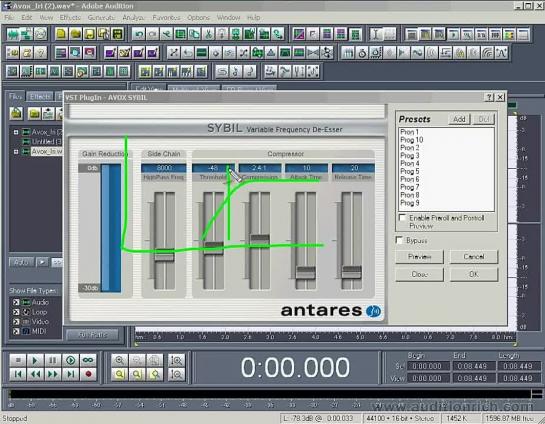Open the Generate menu
Screen dimensions: 545x424
[101, 17]
